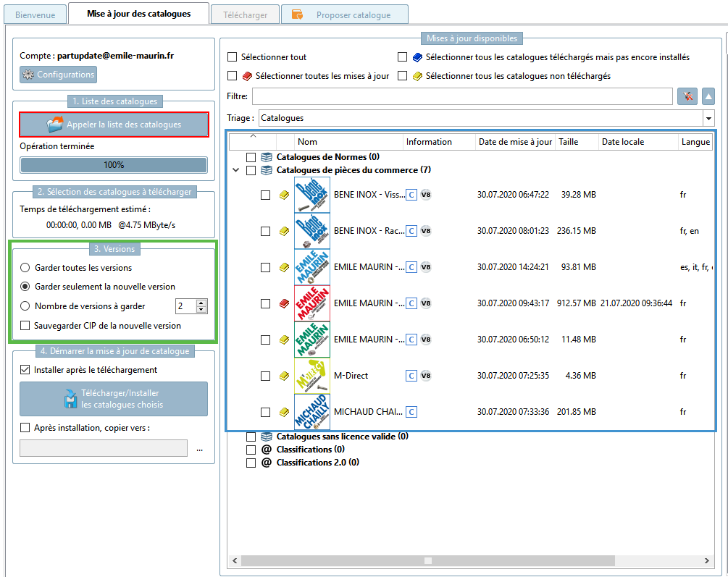Select Nombre de versions à garder radio
The image size is (728, 577).
(x=25, y=306)
